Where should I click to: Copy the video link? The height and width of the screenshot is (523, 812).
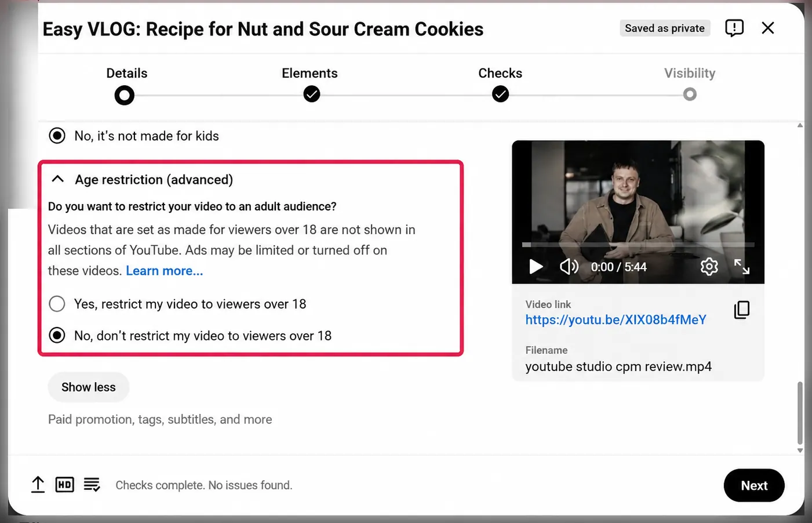pos(742,310)
